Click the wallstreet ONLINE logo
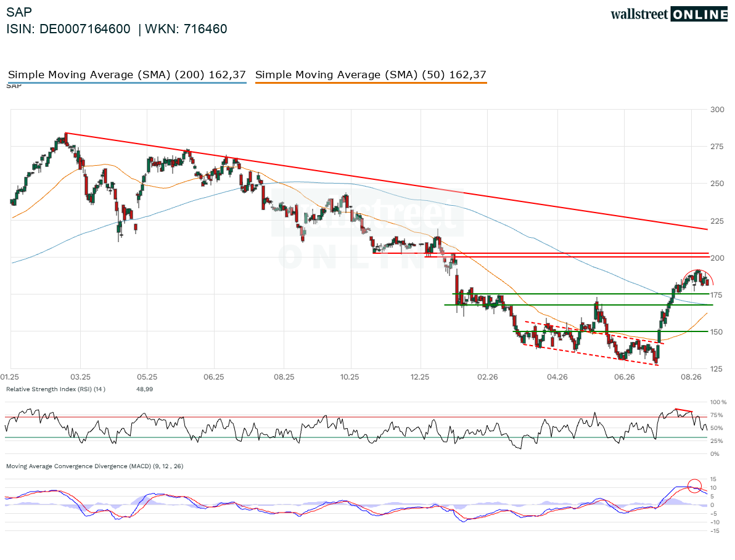 pyautogui.click(x=669, y=14)
